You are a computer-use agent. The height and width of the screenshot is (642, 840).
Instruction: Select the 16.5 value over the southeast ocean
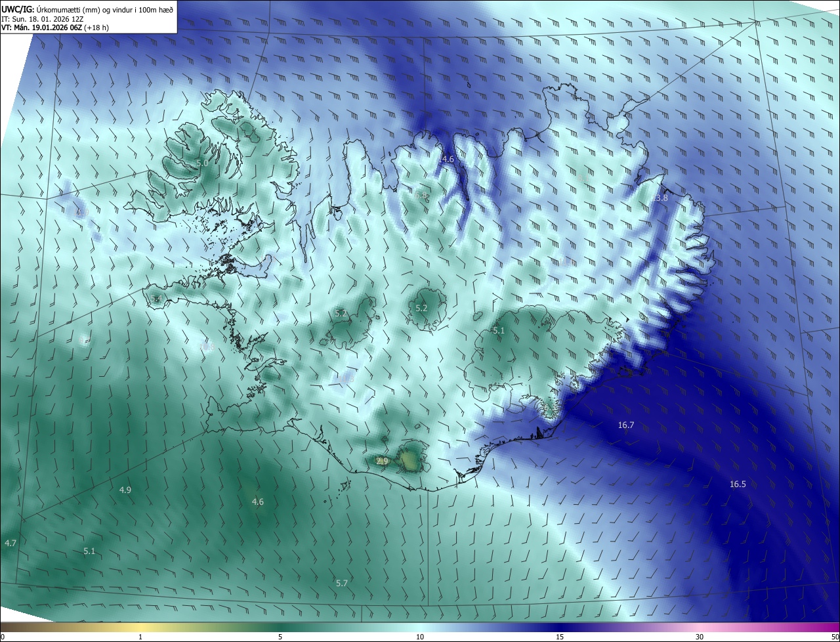point(738,484)
